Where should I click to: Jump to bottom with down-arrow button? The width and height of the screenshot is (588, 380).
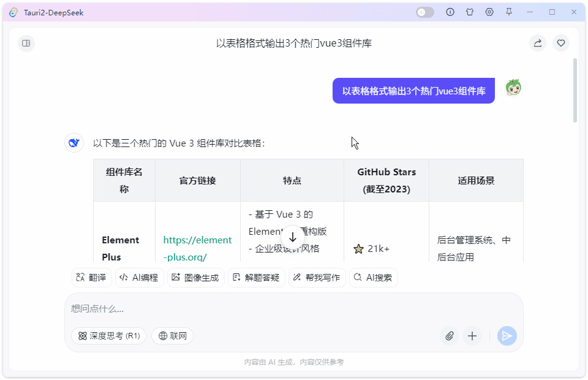(x=293, y=237)
